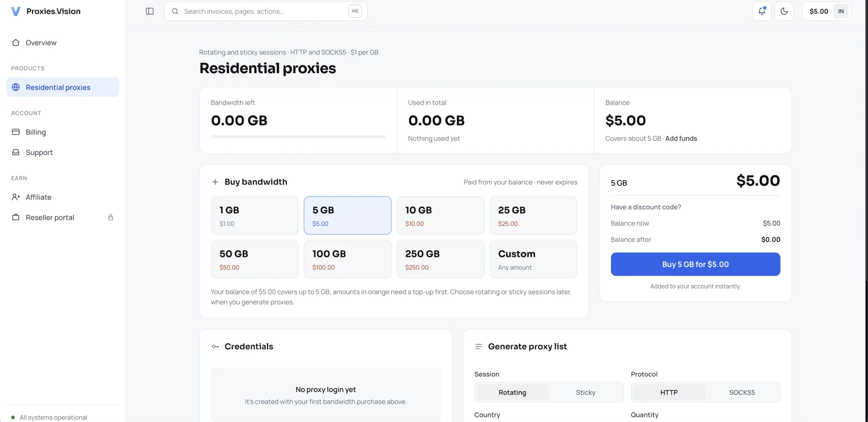868x422 pixels.
Task: Click the 'All systems operational' status
Action: tap(49, 417)
